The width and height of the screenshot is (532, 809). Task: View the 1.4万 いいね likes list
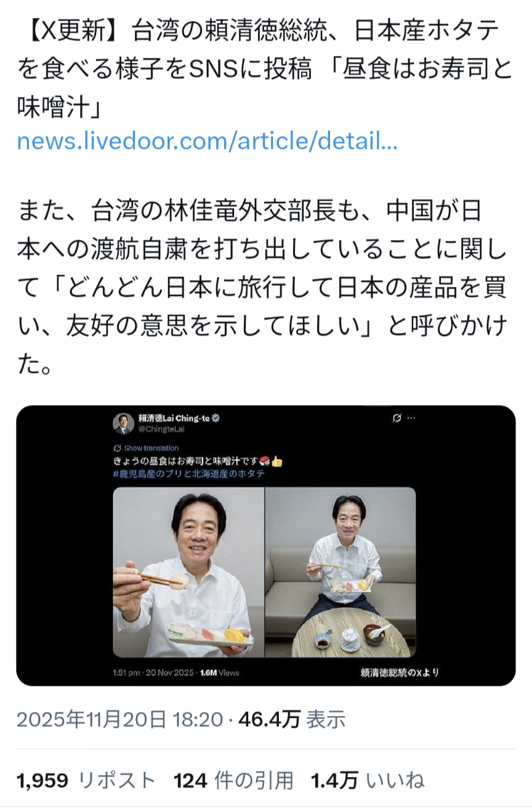click(368, 781)
